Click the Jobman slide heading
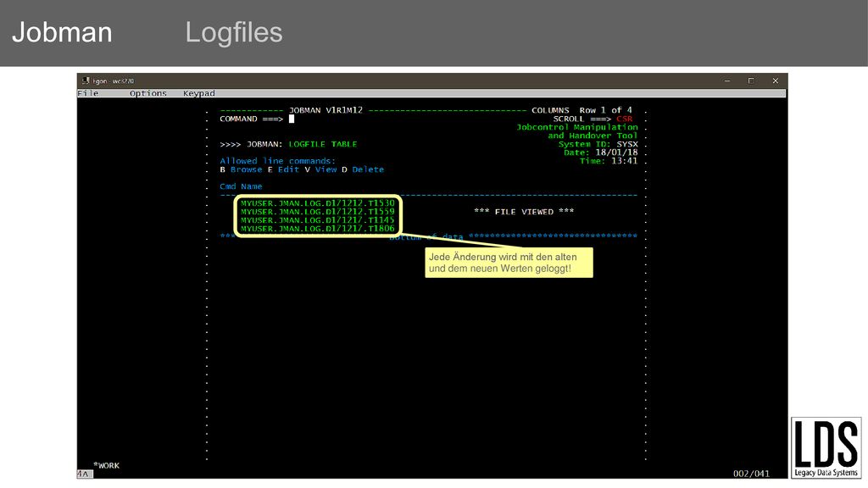The width and height of the screenshot is (868, 488). [62, 32]
